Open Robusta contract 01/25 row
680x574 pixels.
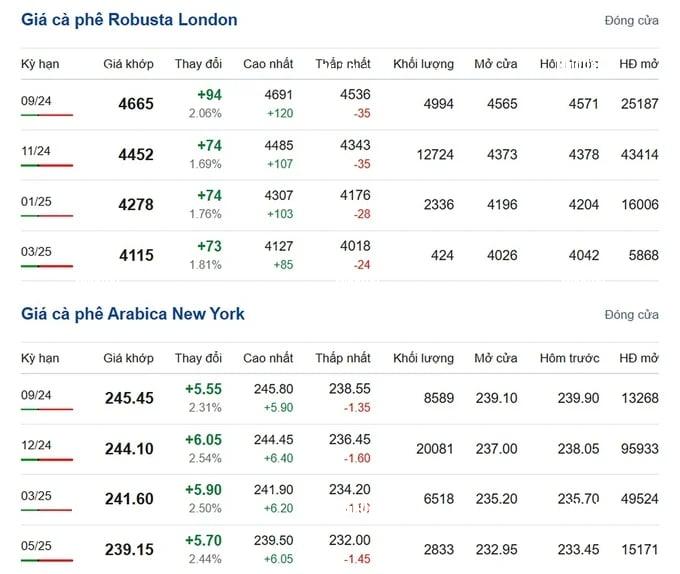(340, 205)
